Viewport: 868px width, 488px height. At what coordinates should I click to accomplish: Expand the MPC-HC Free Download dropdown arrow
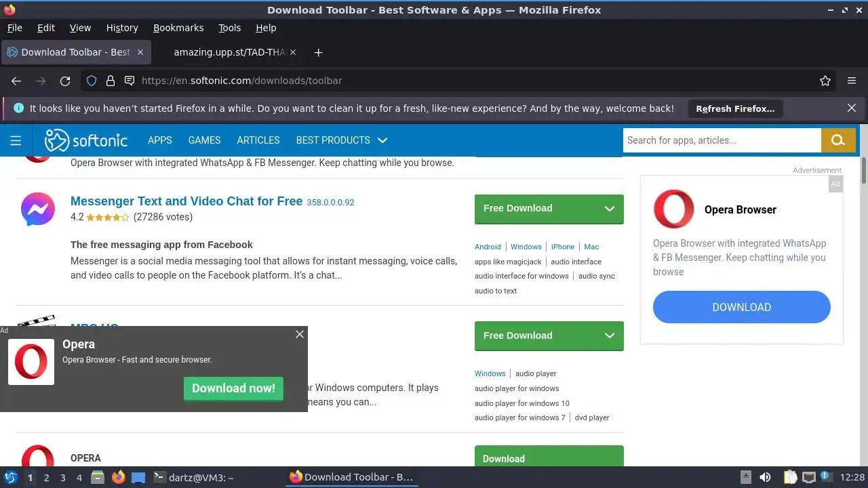pos(609,335)
